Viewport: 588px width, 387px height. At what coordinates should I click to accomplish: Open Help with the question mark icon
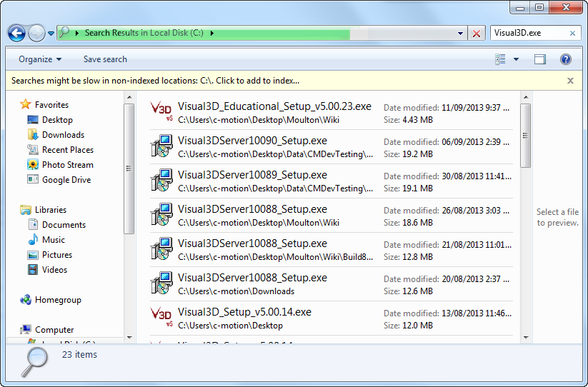[566, 59]
